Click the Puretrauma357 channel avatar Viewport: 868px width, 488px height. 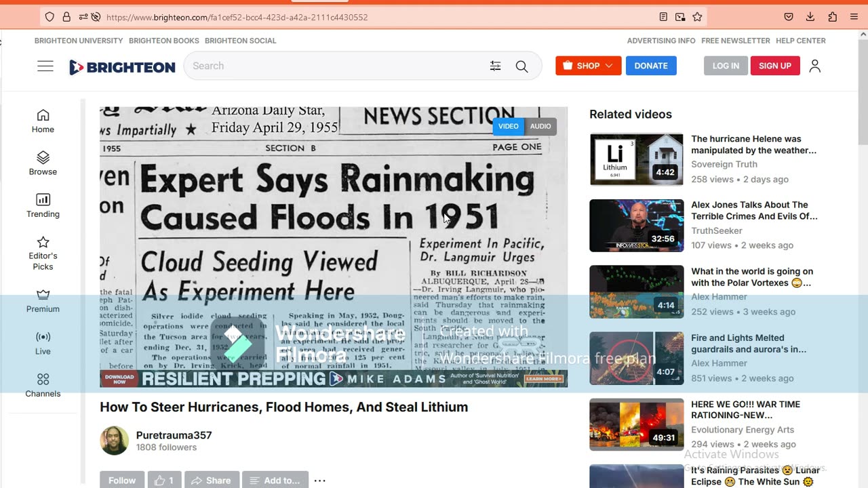click(114, 441)
